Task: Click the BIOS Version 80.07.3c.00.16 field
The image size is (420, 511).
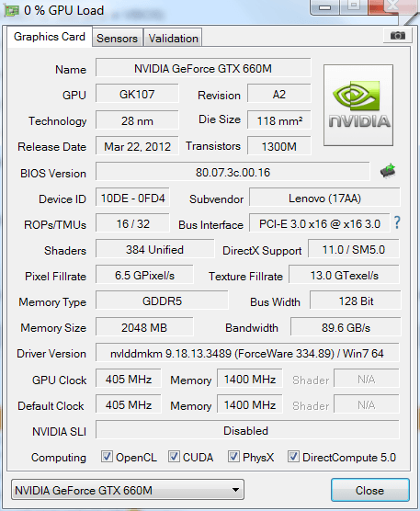Action: [233, 172]
